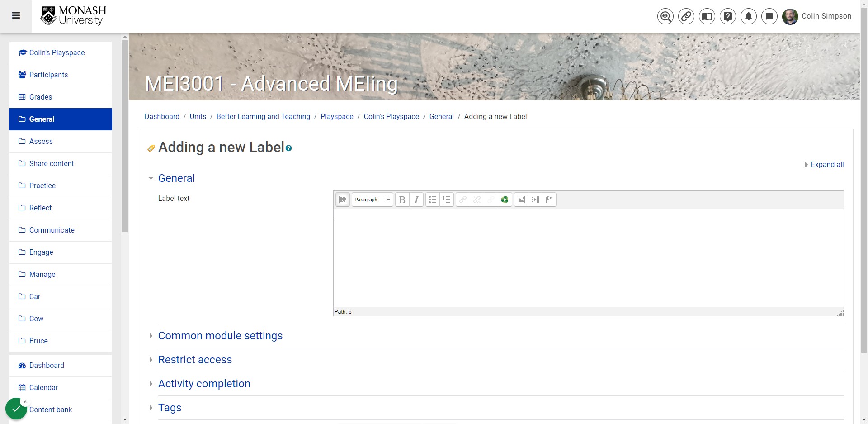This screenshot has height=424, width=868.
Task: Select the General sidebar section
Action: [x=61, y=119]
